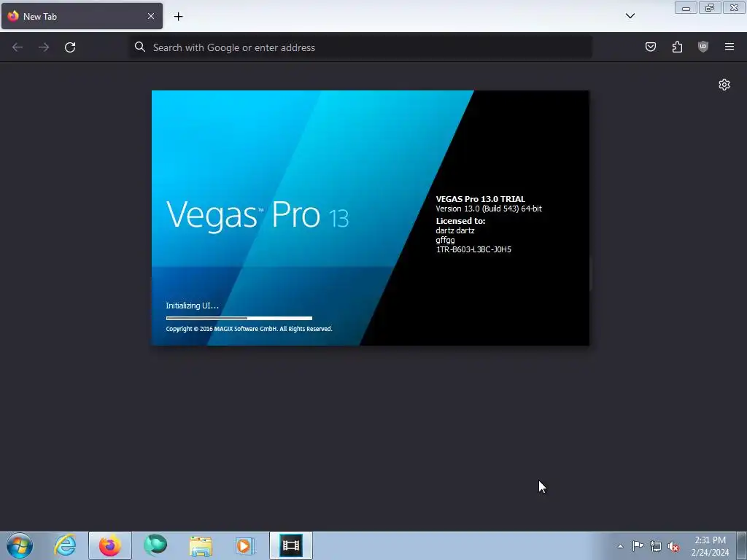Restore down the Firefox window
747x560 pixels.
710,8
